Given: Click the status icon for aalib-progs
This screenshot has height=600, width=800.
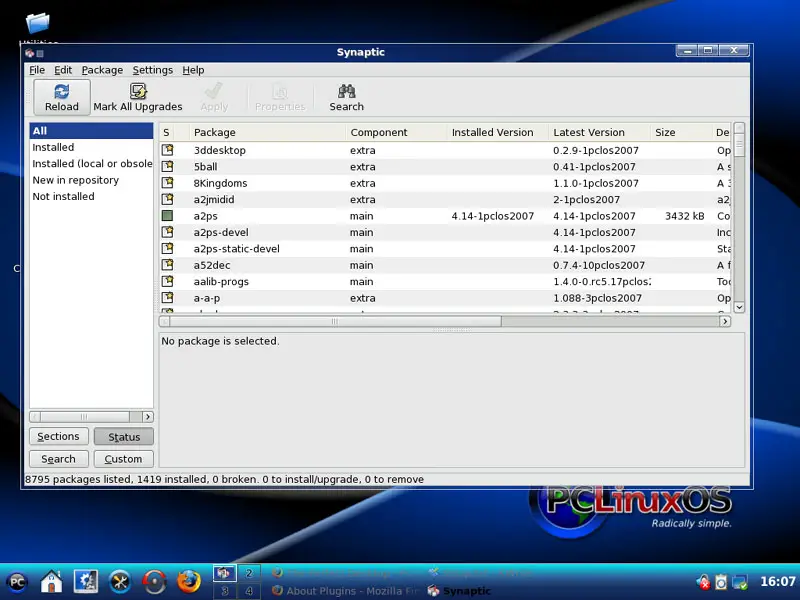Looking at the screenshot, I should coord(167,281).
